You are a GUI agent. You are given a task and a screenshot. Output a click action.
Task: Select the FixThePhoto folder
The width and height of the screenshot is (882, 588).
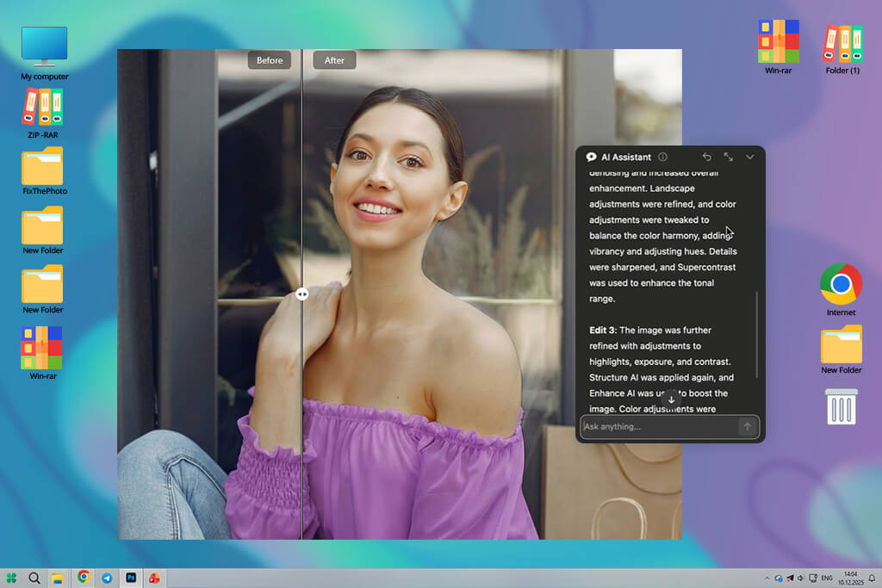coord(44,171)
